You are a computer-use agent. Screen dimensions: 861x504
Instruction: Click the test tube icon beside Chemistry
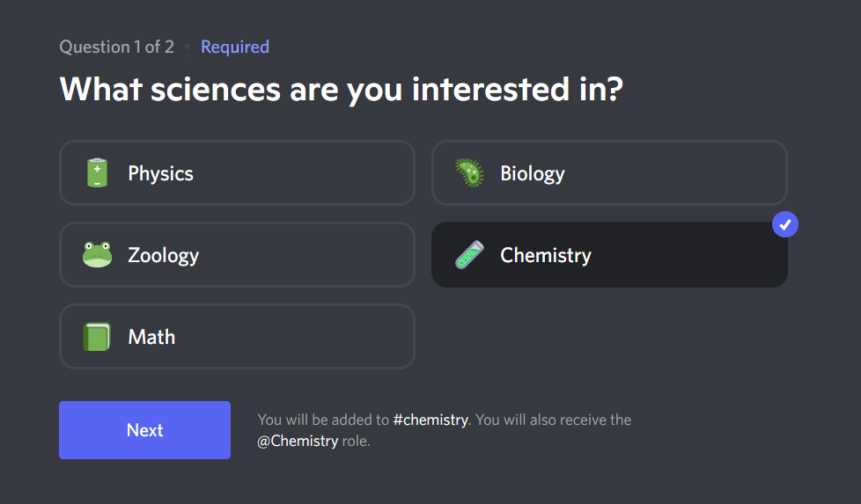click(x=469, y=255)
